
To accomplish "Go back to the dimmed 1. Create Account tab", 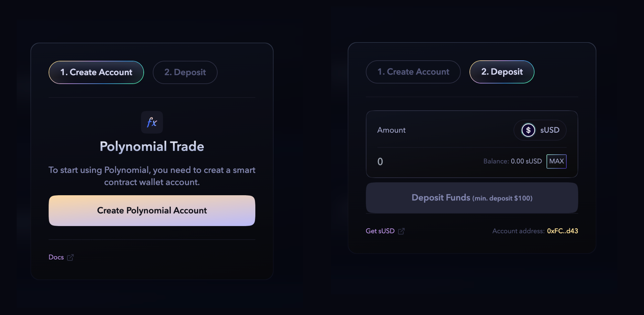I will (x=413, y=72).
